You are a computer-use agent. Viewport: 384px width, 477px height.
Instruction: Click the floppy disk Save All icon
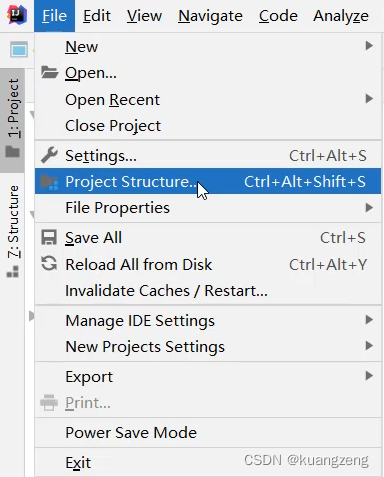pyautogui.click(x=49, y=238)
